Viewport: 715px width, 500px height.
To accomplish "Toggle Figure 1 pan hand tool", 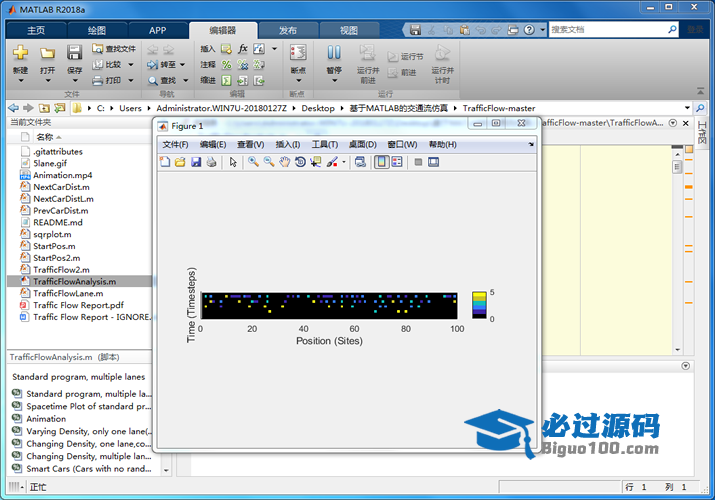I will point(285,162).
